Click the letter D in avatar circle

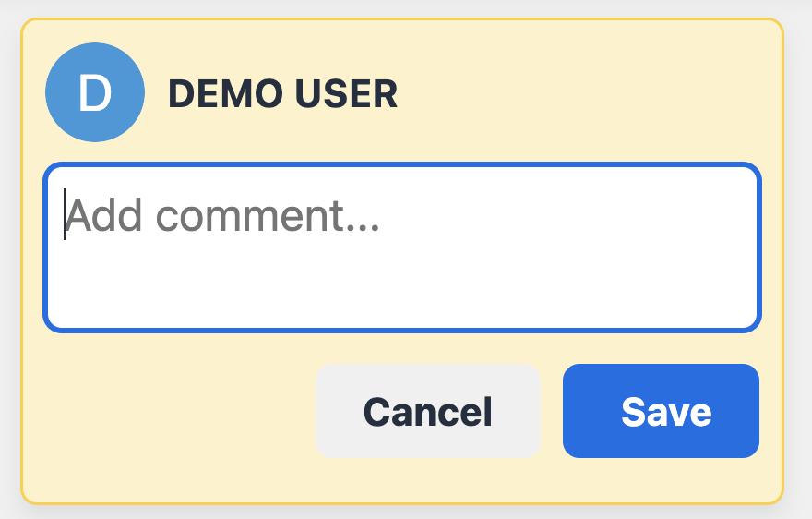click(x=94, y=93)
